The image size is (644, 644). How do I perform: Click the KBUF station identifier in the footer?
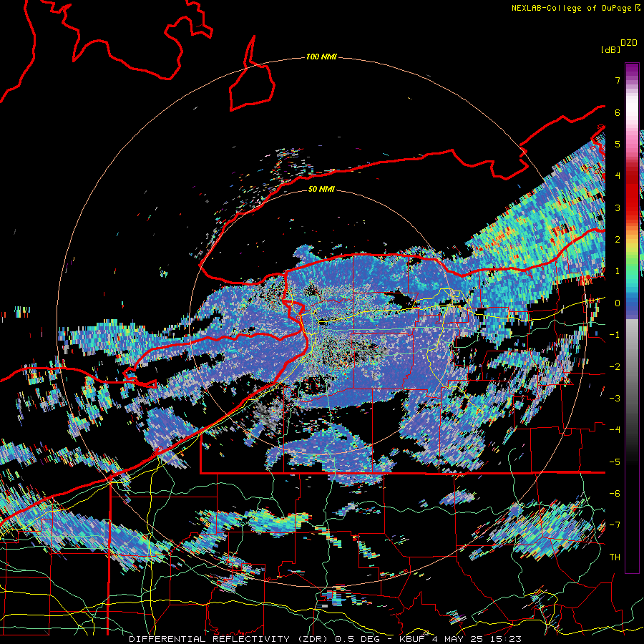[413, 639]
